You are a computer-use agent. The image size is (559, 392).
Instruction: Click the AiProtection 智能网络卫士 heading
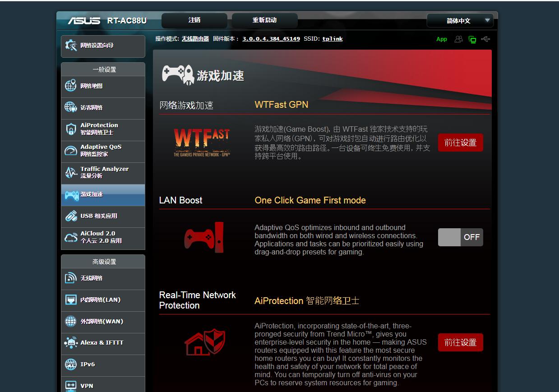[307, 301]
